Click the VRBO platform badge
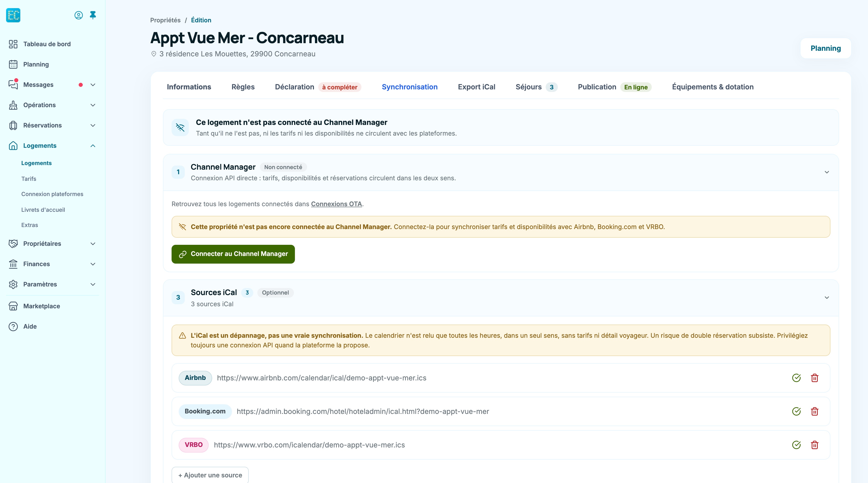 [193, 445]
